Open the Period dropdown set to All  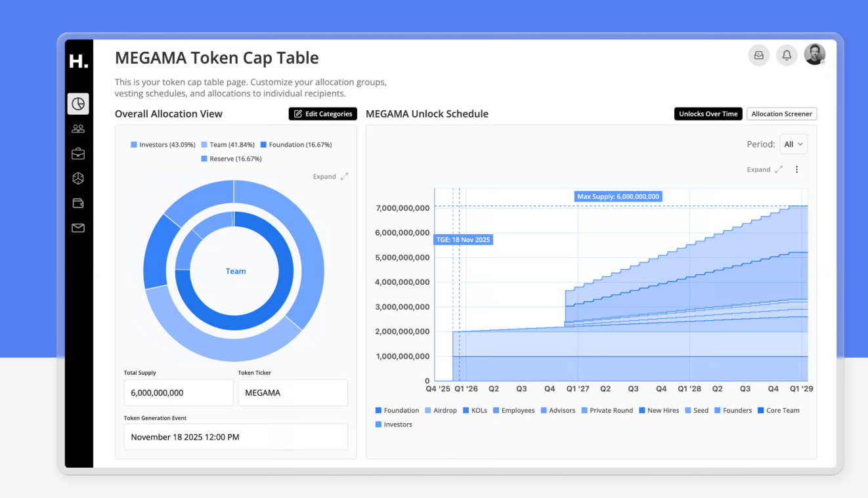[x=793, y=144]
